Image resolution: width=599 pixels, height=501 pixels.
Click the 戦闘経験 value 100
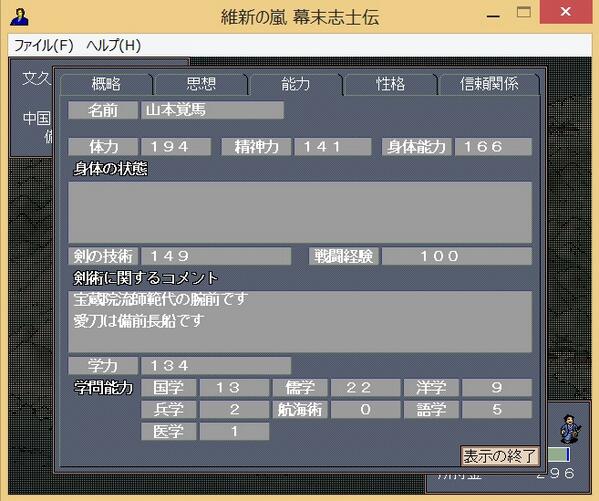pyautogui.click(x=457, y=256)
